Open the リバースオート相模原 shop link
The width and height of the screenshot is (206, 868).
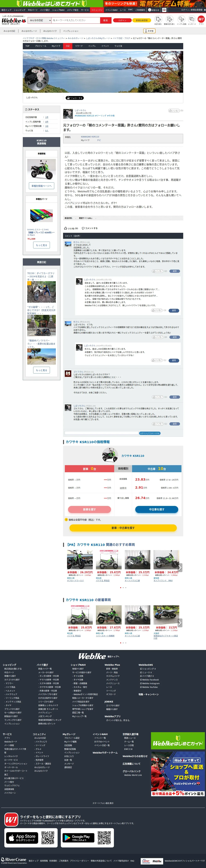click(x=105, y=636)
